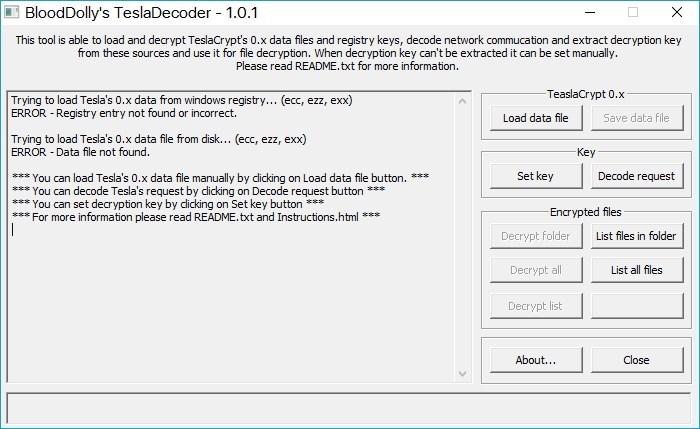Open the About... dialog

[536, 360]
